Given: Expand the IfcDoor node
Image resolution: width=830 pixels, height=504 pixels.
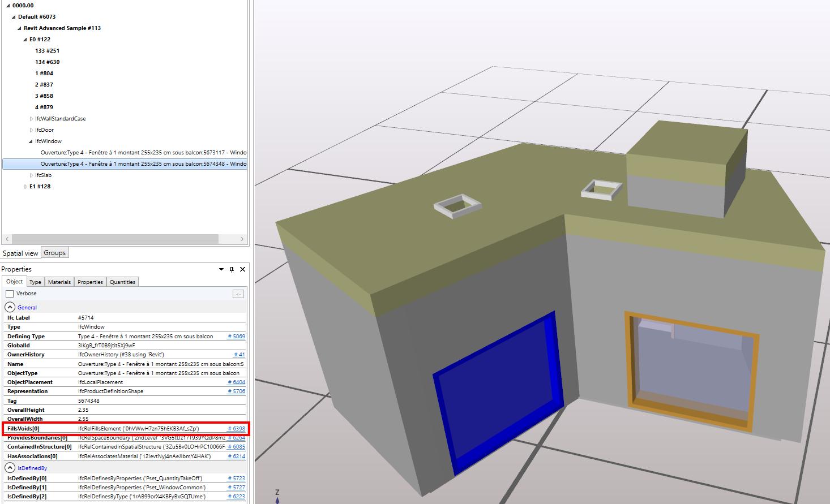Looking at the screenshot, I should click(x=31, y=130).
